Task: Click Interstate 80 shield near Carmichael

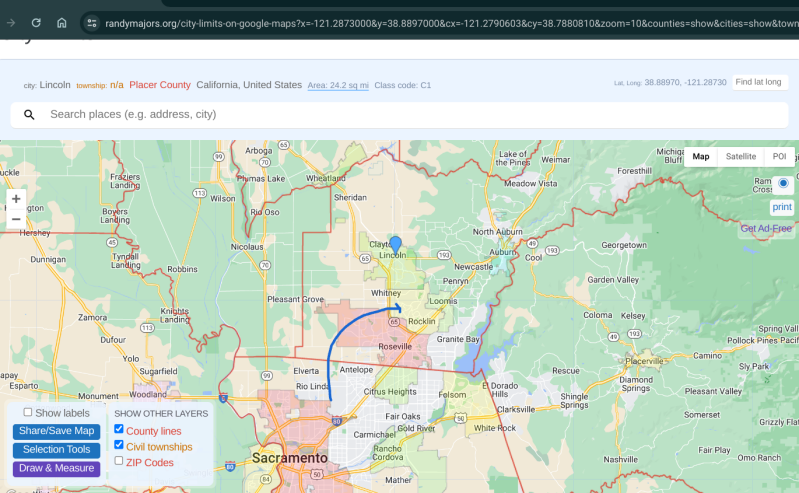Action: point(336,421)
